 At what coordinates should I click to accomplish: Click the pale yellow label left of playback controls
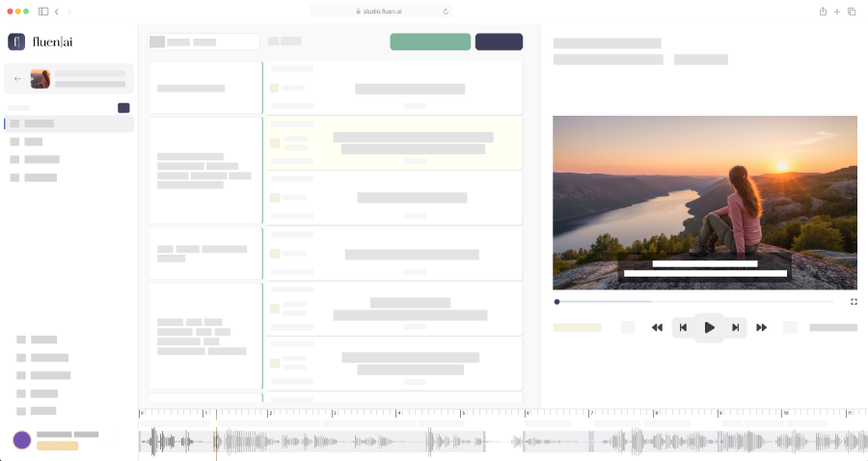[x=577, y=328]
